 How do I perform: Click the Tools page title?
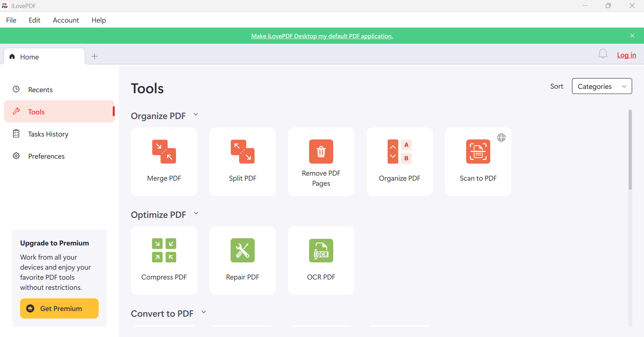pyautogui.click(x=147, y=89)
